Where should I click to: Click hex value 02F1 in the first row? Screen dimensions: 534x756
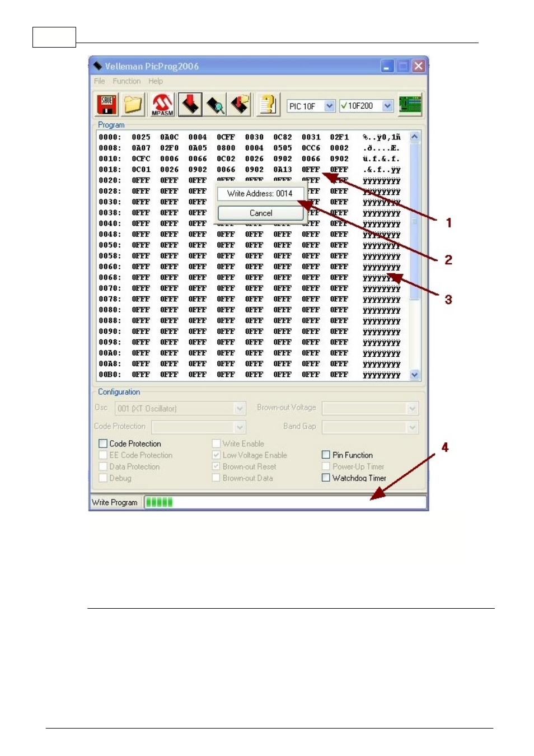tap(339, 137)
